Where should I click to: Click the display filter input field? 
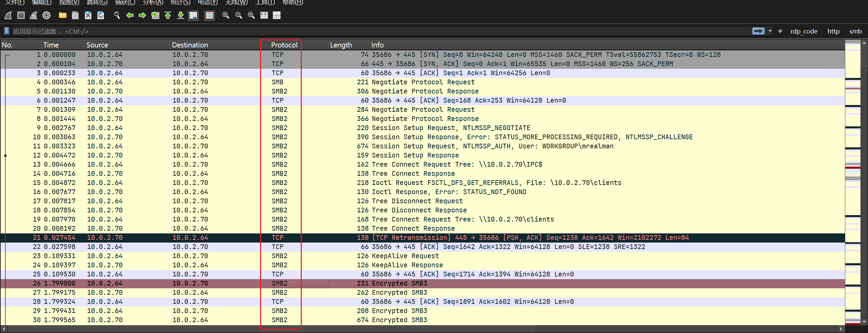(373, 31)
